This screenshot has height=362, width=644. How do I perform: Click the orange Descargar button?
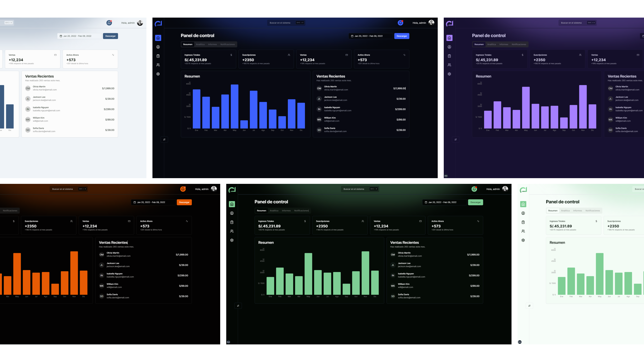tap(184, 202)
